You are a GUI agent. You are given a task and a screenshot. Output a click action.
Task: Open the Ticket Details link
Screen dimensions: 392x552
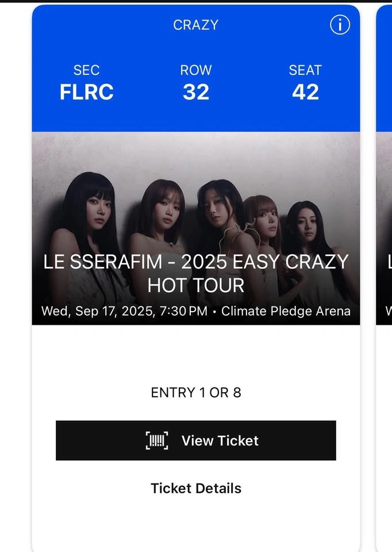point(196,488)
